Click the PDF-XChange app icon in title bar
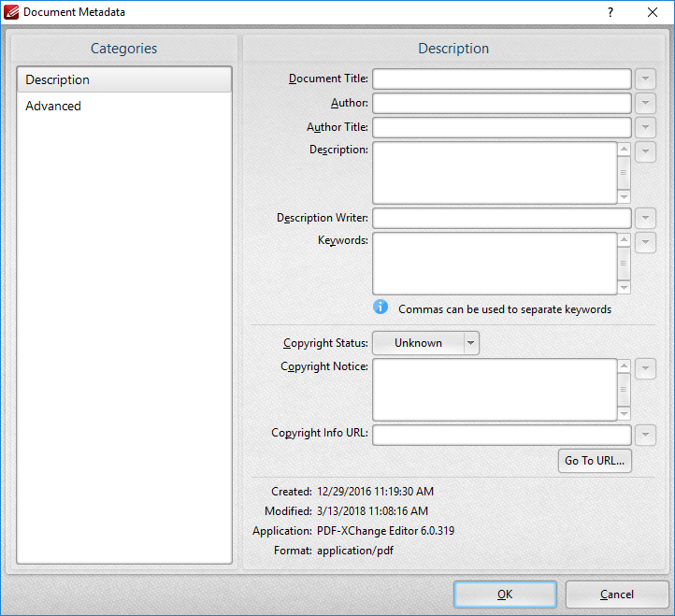 point(11,12)
